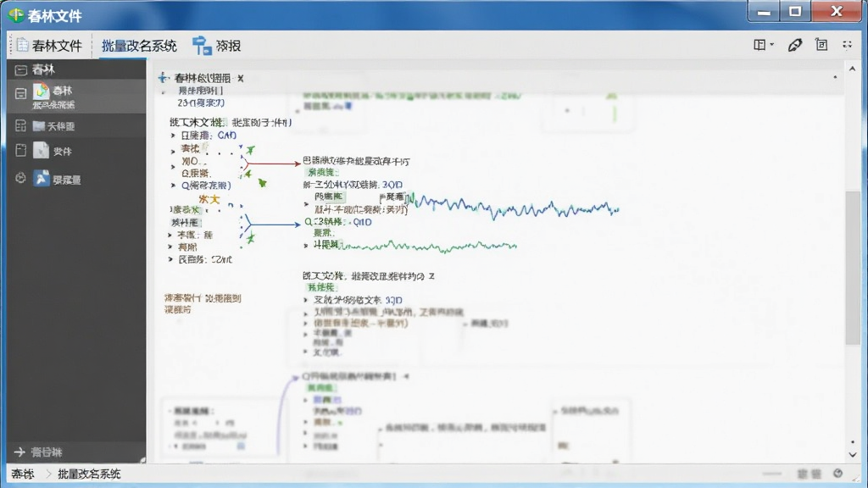The width and height of the screenshot is (868, 488).
Task: Open the panel layout dropdown in the top-right toolbar
Action: 764,45
